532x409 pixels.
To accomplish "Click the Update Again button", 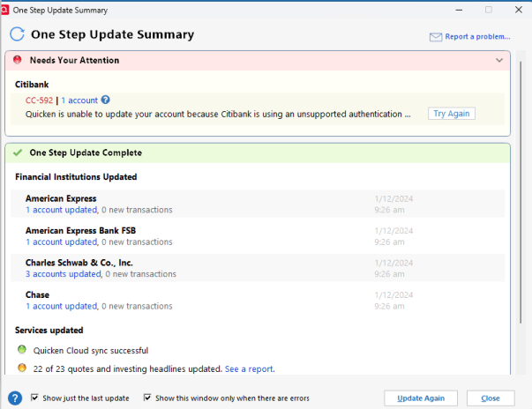I will point(421,398).
